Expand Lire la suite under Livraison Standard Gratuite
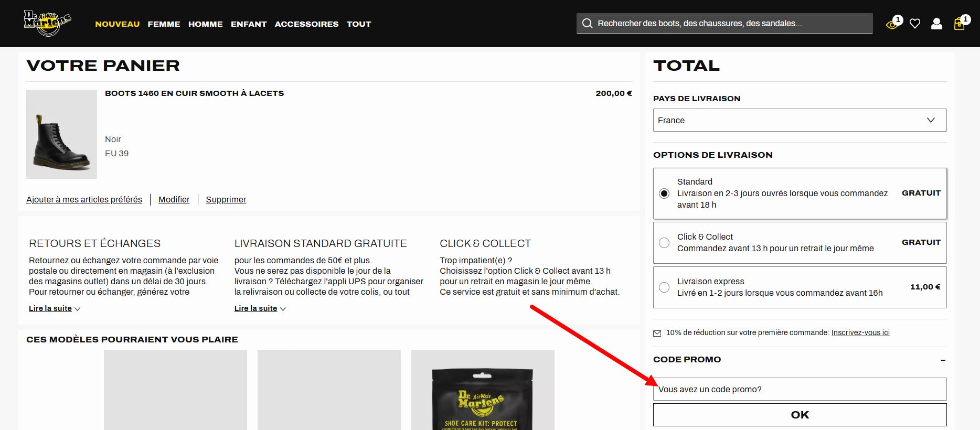 pos(260,308)
